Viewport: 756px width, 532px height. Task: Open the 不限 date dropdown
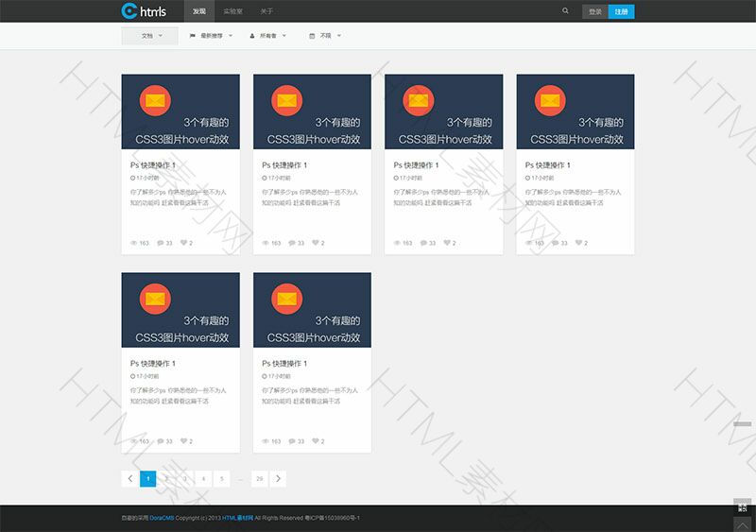(325, 36)
